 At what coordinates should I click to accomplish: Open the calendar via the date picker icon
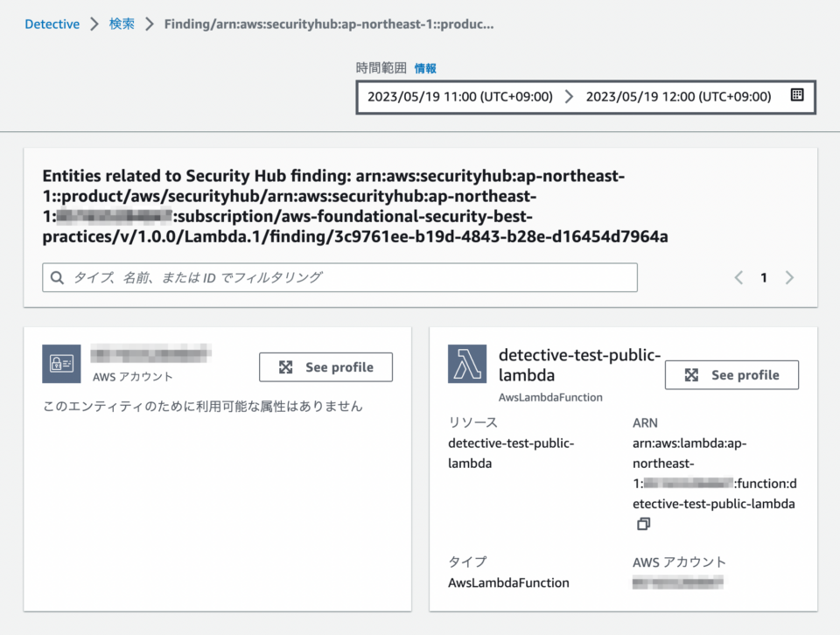[x=797, y=96]
